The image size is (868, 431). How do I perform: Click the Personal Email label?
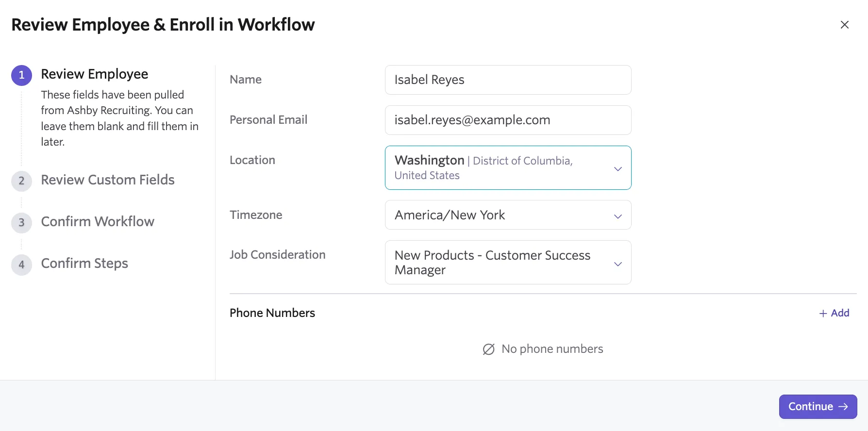[x=268, y=120]
